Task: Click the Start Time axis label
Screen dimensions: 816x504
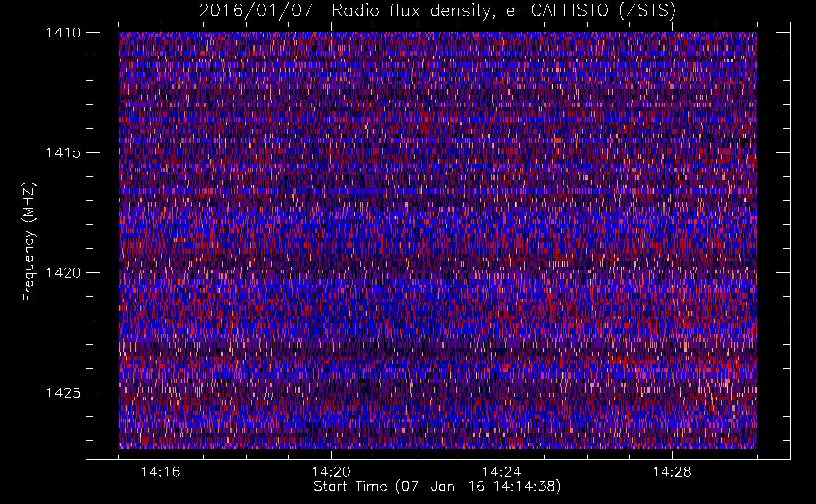Action: point(437,487)
